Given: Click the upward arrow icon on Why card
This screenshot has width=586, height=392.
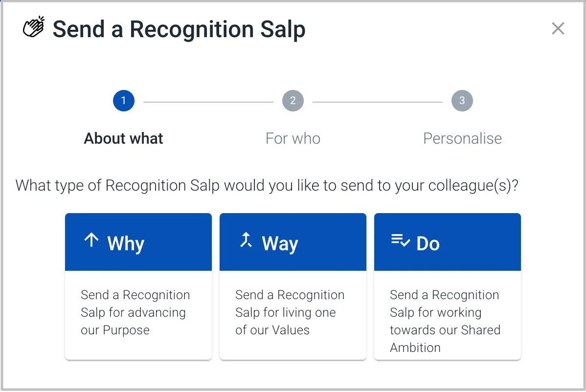Looking at the screenshot, I should tap(91, 240).
